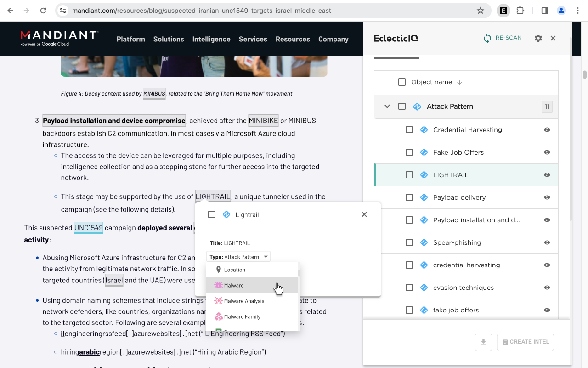Click the highlighted UNC1549 entity
The image size is (588, 368).
[x=89, y=228]
